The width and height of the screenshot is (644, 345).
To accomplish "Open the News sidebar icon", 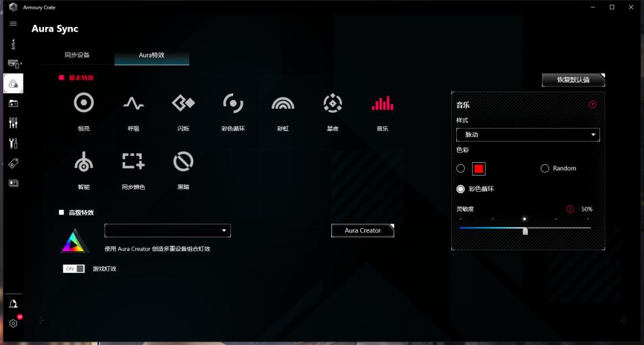I will (x=13, y=183).
